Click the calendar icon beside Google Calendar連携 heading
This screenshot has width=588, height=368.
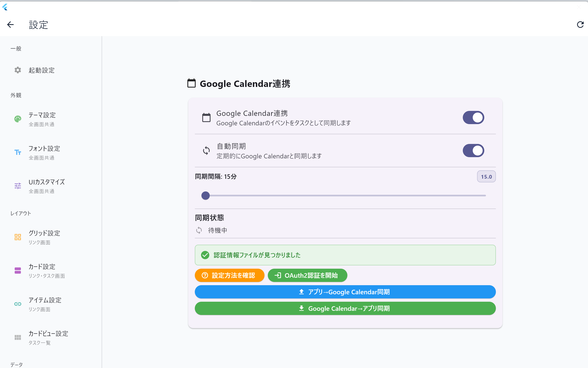(x=191, y=83)
